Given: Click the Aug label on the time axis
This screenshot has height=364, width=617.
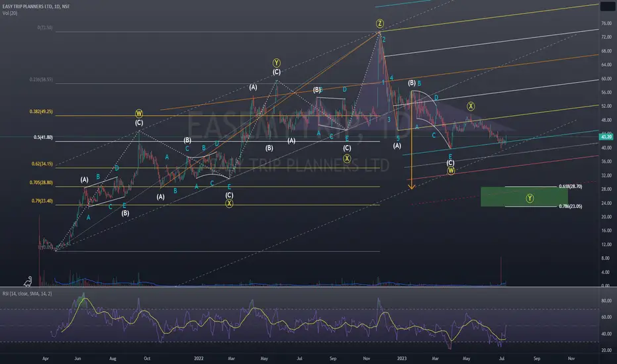Looking at the screenshot, I should (113, 359).
